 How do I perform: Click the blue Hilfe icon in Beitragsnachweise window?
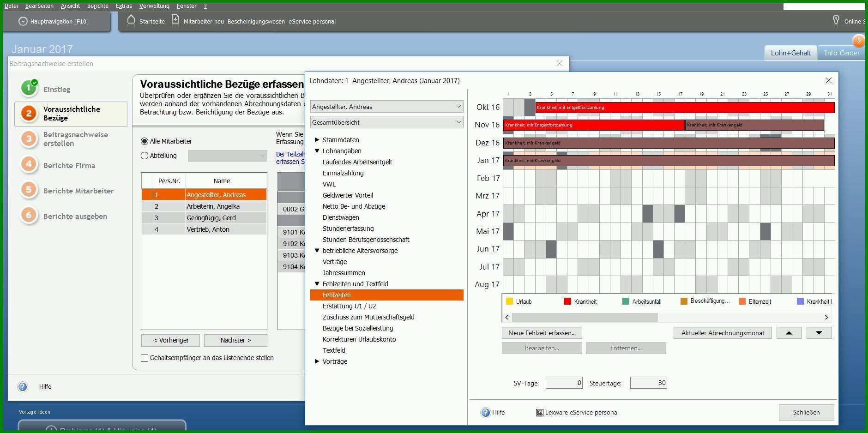pyautogui.click(x=23, y=387)
